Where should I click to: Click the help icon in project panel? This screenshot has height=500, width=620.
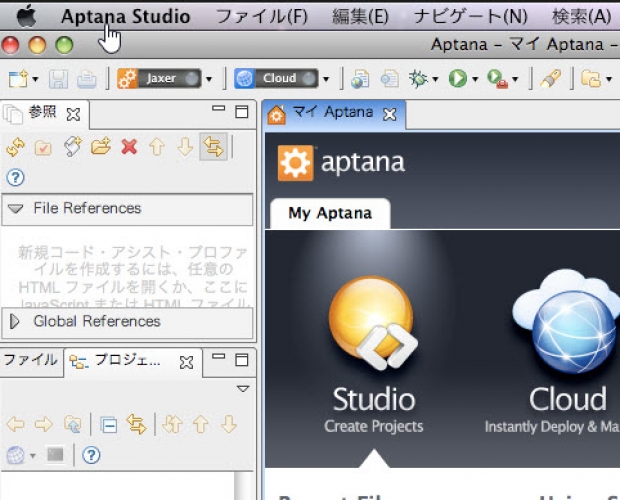tap(91, 455)
